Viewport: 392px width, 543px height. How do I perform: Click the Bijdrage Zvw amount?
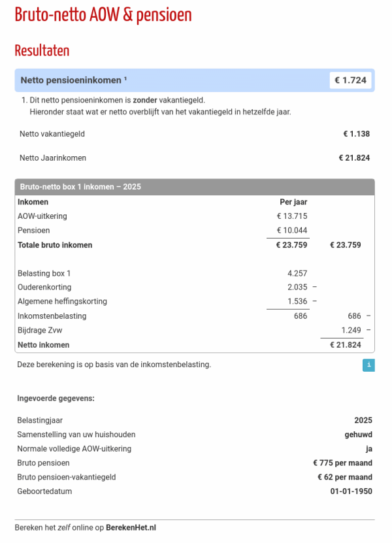pos(352,330)
